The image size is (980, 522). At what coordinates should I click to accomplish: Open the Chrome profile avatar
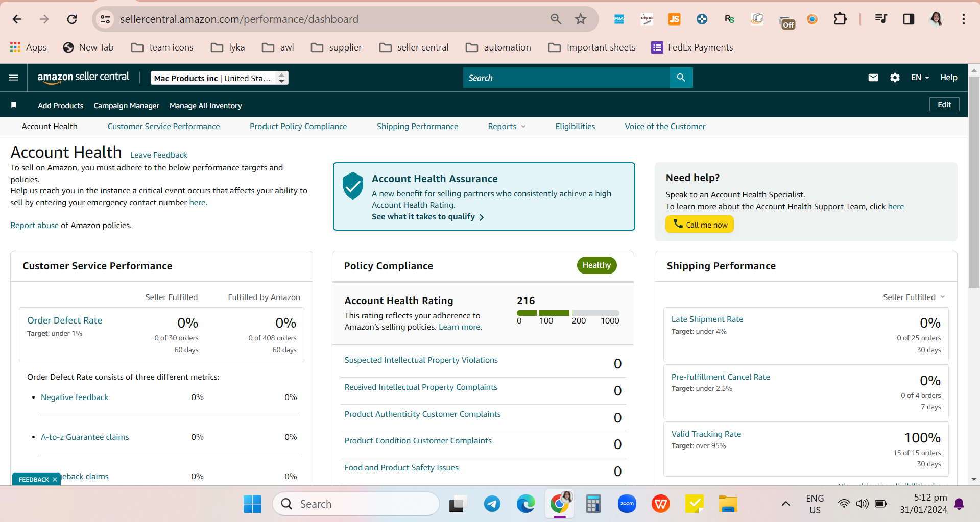tap(936, 19)
